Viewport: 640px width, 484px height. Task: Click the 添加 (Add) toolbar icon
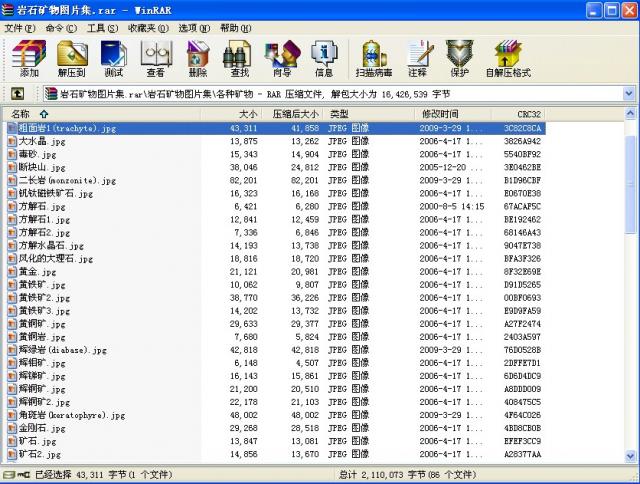(29, 59)
